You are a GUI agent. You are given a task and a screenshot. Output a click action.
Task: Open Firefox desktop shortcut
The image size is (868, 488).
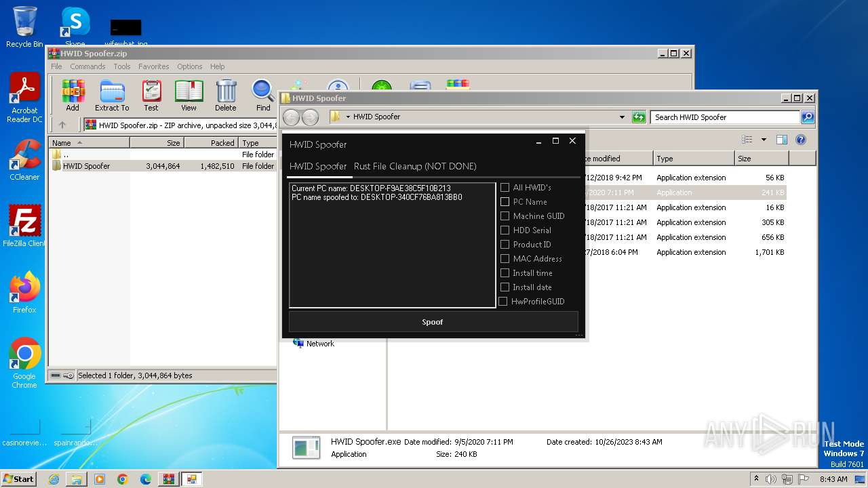click(x=24, y=292)
